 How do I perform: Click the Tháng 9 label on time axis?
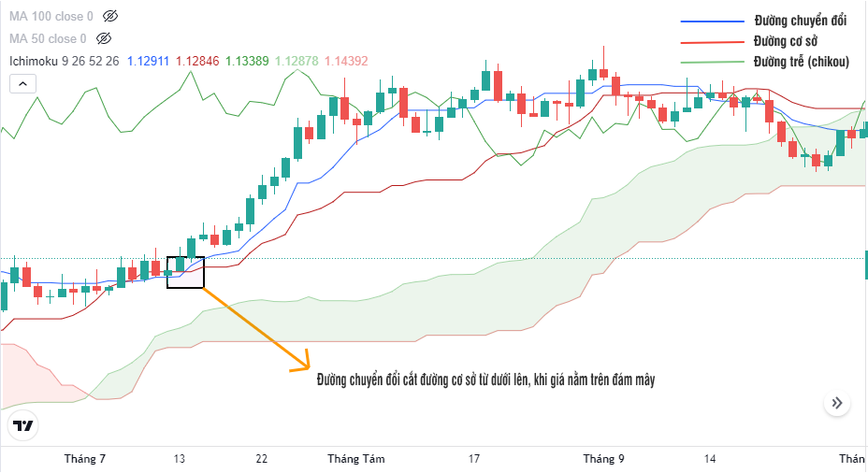[x=603, y=459]
